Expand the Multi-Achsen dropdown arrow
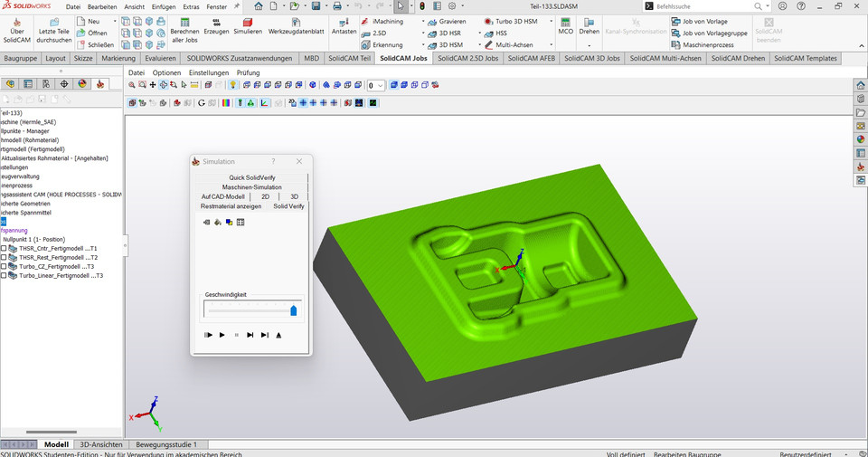Image resolution: width=868 pixels, height=457 pixels. click(551, 45)
